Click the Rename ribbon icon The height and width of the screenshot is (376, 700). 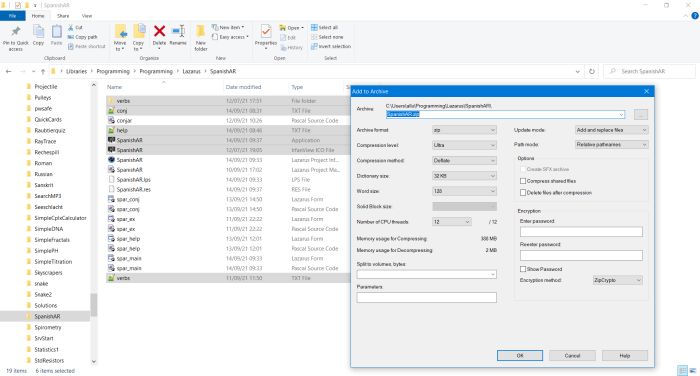point(178,32)
